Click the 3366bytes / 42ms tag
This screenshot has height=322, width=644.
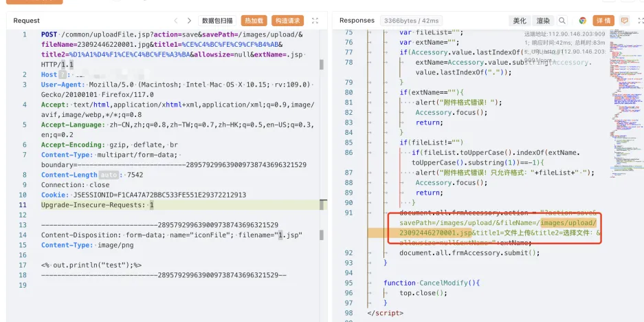(411, 21)
